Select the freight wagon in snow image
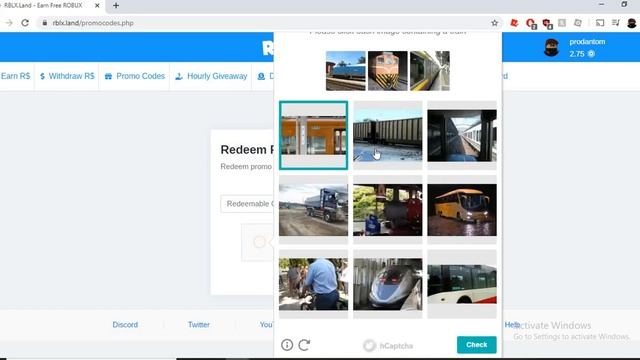640x360 pixels. [388, 135]
